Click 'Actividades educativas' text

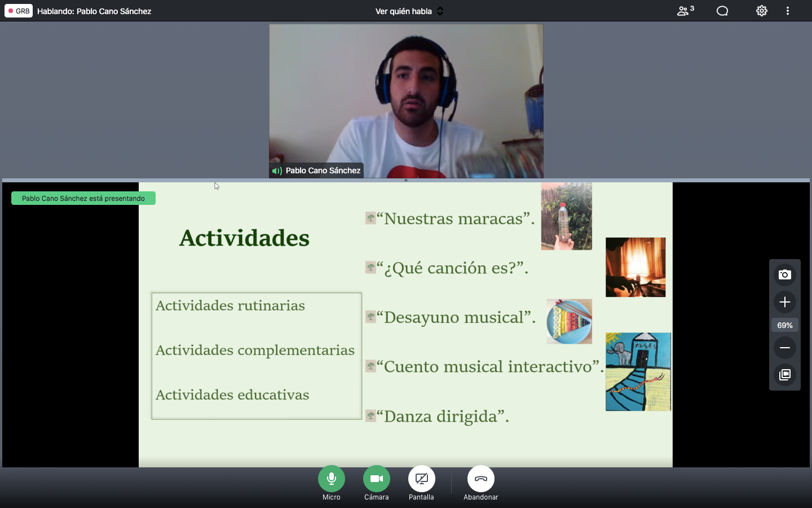coord(232,395)
